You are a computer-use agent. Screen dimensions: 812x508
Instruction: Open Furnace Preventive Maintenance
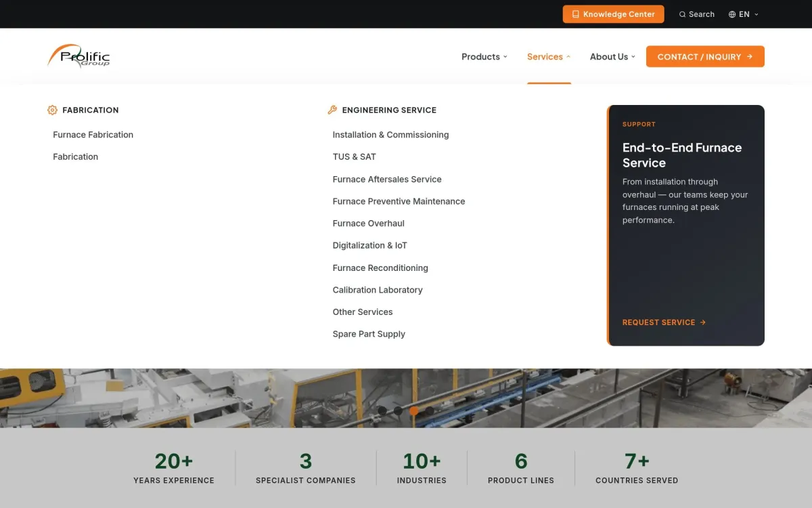(399, 201)
